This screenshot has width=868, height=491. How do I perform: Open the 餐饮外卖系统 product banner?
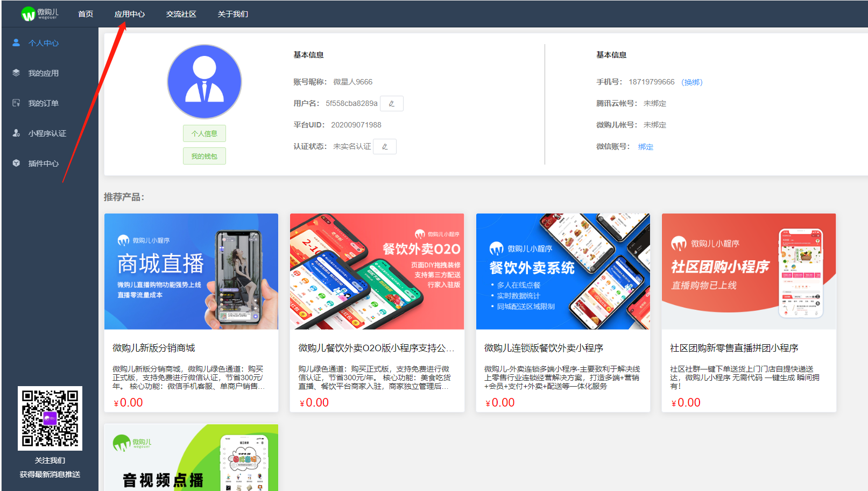(x=563, y=272)
